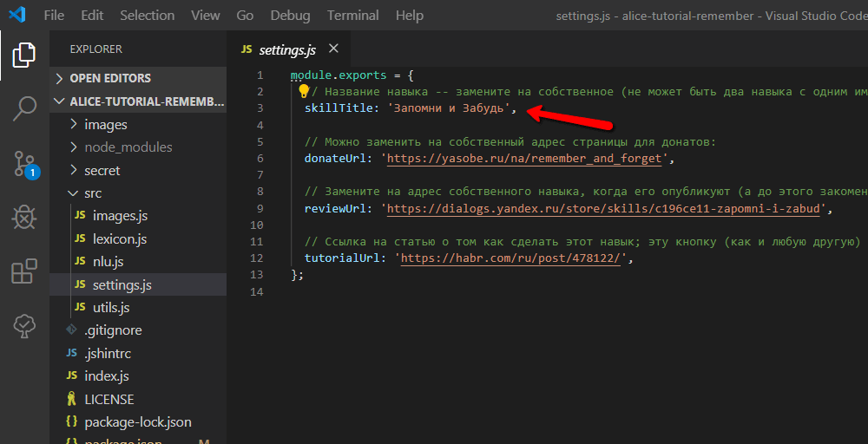Open Source Control view with badge
Viewport: 868px width, 444px height.
click(25, 165)
